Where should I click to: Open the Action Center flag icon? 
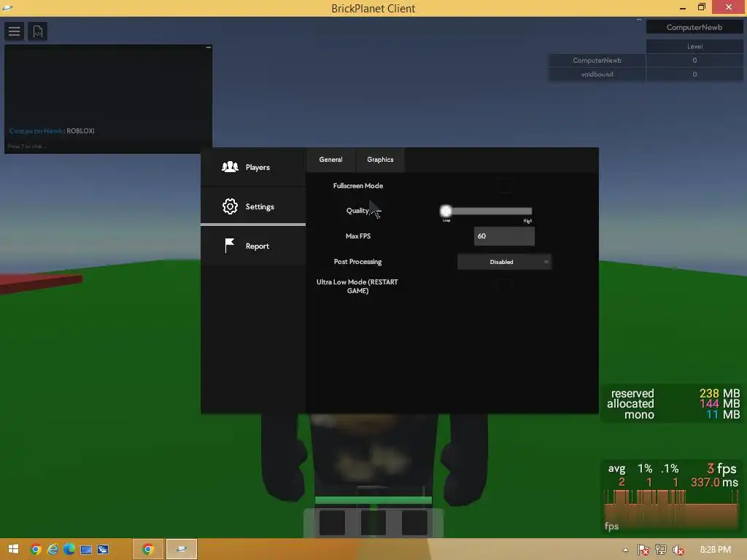pyautogui.click(x=643, y=550)
